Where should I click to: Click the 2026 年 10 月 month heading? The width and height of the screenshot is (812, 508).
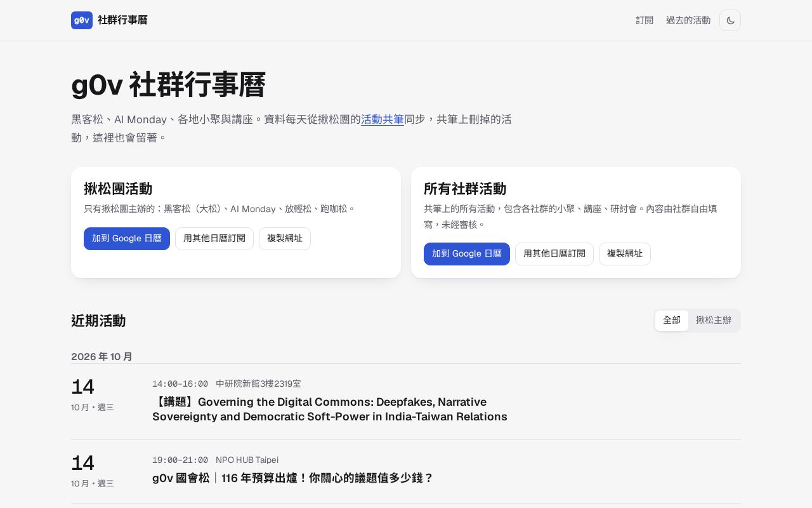[x=101, y=357]
